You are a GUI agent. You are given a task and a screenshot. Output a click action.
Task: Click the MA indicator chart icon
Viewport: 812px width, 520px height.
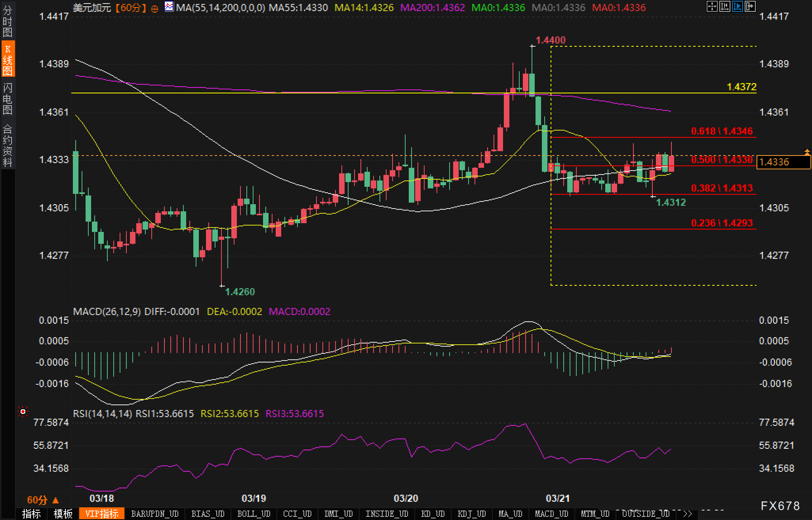pyautogui.click(x=169, y=7)
